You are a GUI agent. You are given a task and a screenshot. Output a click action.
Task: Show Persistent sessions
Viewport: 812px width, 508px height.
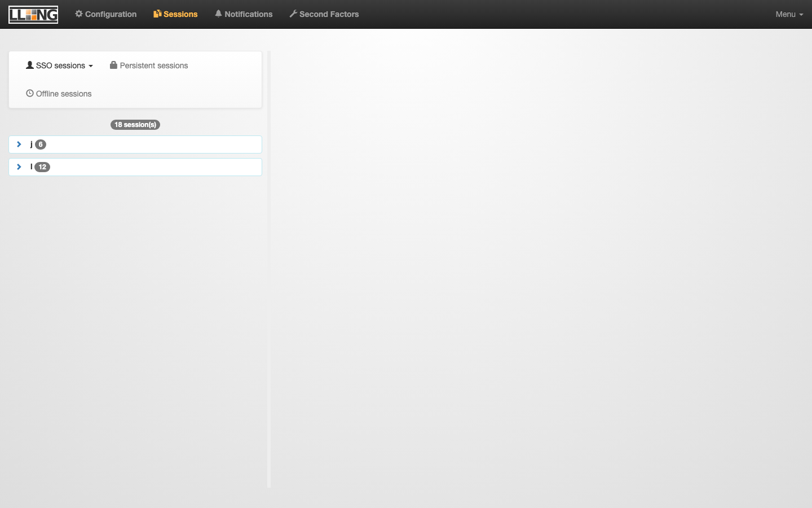click(149, 65)
